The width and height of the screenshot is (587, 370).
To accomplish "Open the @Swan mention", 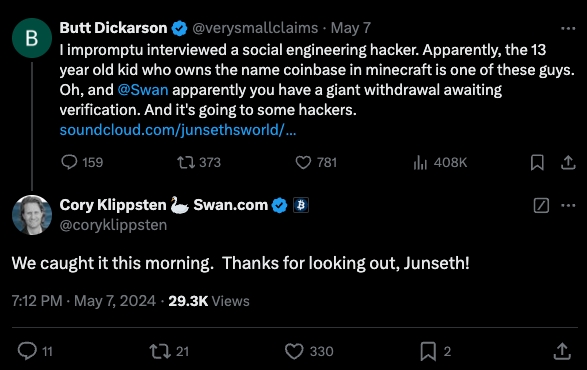I will pos(143,90).
